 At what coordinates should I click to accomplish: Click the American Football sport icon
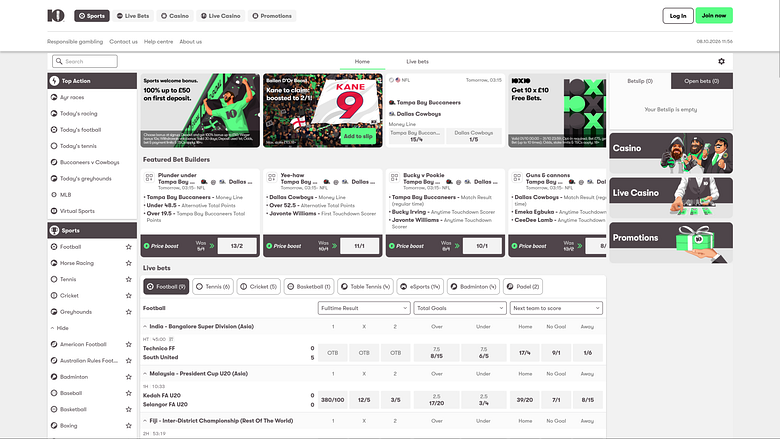tap(54, 344)
